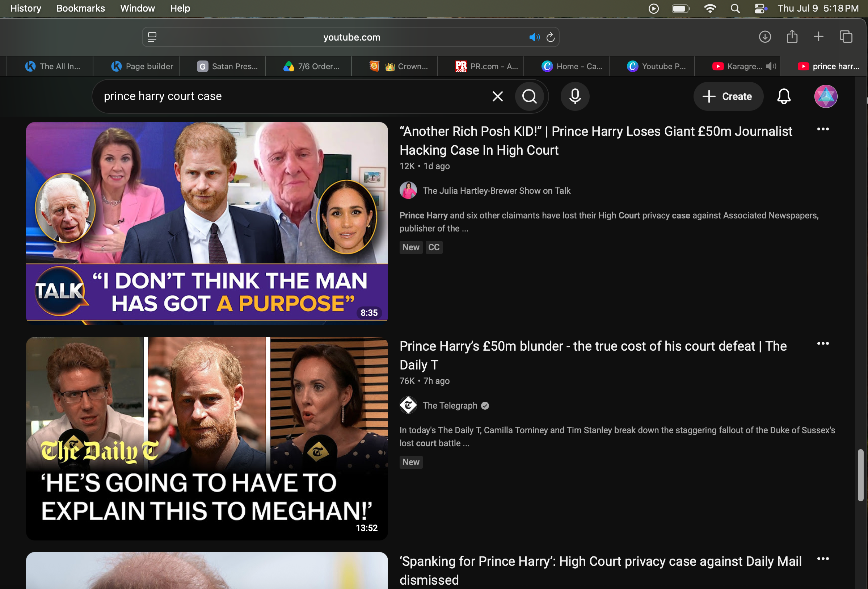
Task: Visit The Telegraph channel name link
Action: (x=450, y=405)
